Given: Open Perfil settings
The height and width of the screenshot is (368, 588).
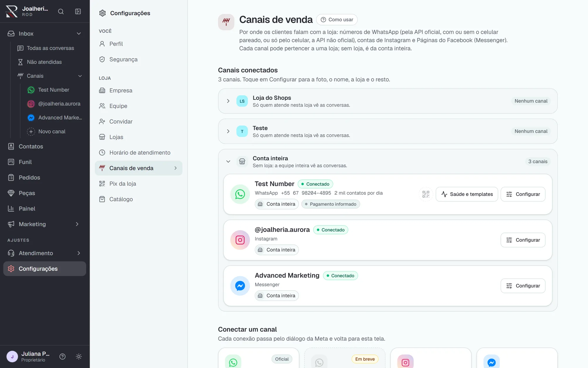Looking at the screenshot, I should pyautogui.click(x=138, y=44).
